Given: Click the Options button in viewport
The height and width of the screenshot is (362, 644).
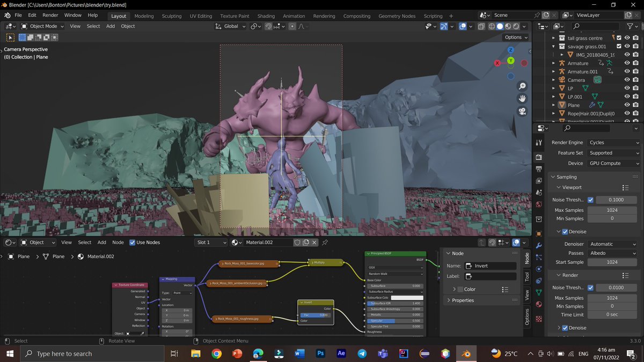Looking at the screenshot, I should coord(516,37).
